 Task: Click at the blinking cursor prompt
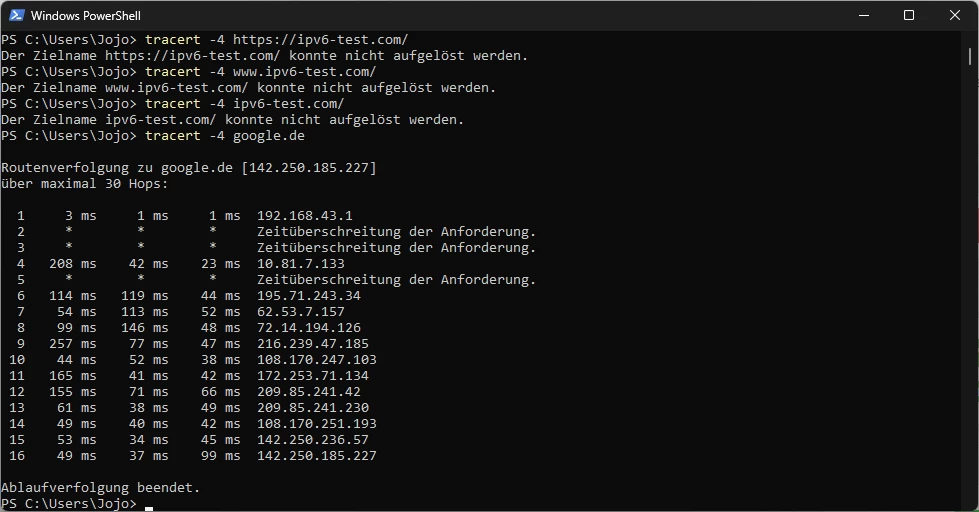point(149,505)
